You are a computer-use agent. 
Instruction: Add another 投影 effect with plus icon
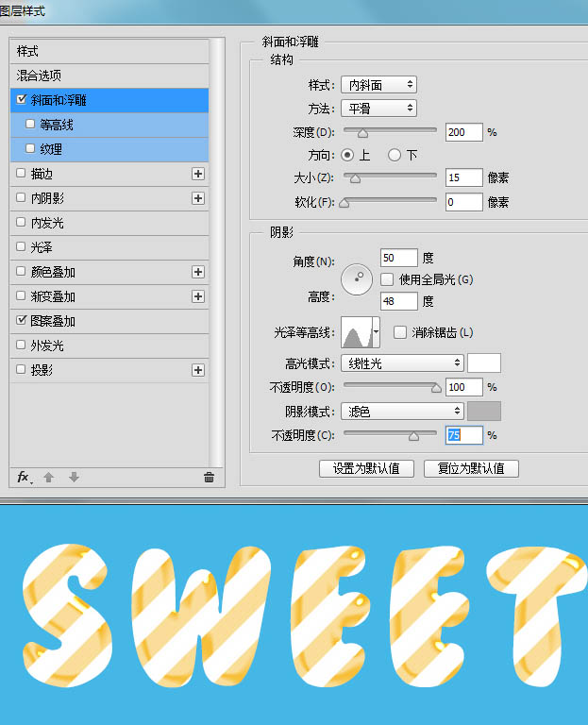pos(198,370)
